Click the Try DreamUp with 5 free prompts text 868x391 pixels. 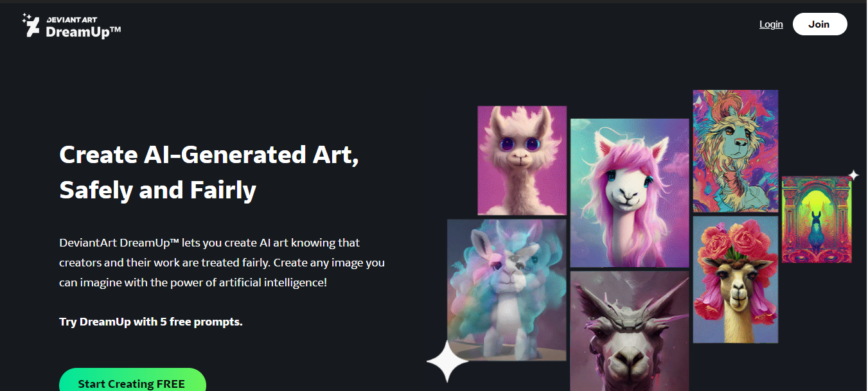(x=151, y=322)
